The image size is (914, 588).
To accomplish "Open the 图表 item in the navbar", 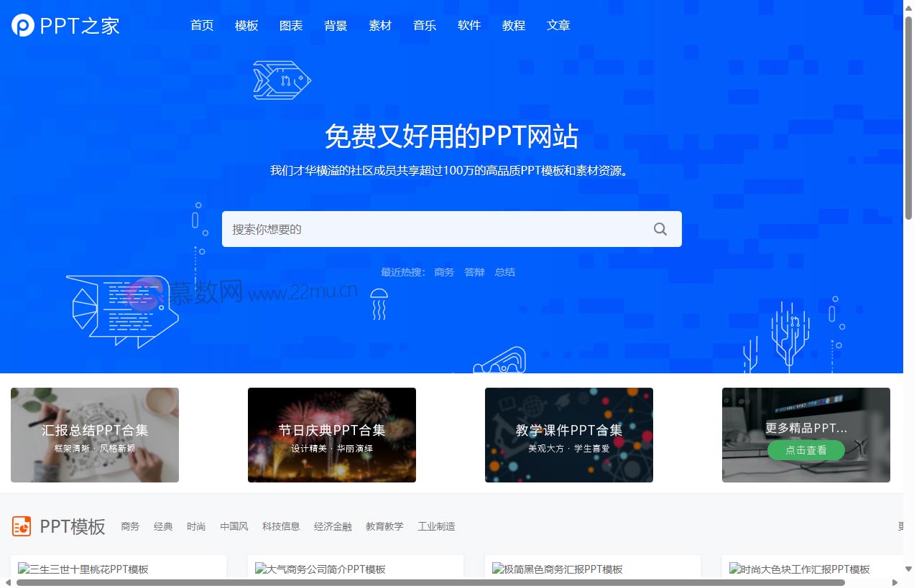I will [x=291, y=25].
